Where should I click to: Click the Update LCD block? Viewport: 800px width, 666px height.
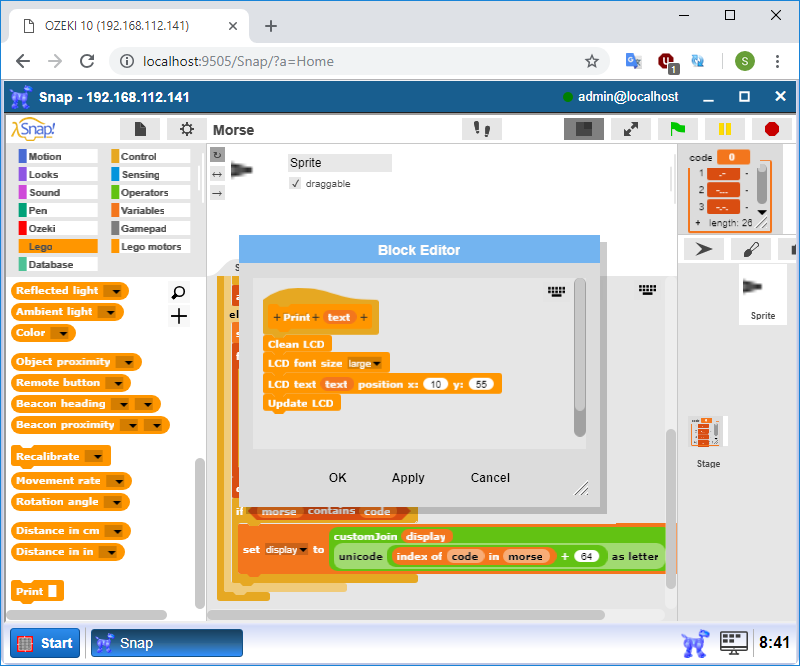coord(301,403)
